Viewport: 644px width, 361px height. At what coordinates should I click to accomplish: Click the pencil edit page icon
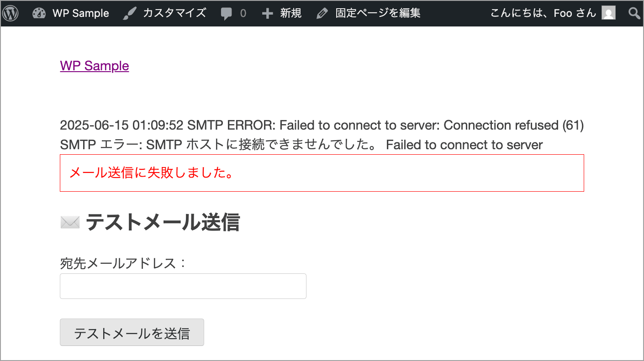point(322,14)
